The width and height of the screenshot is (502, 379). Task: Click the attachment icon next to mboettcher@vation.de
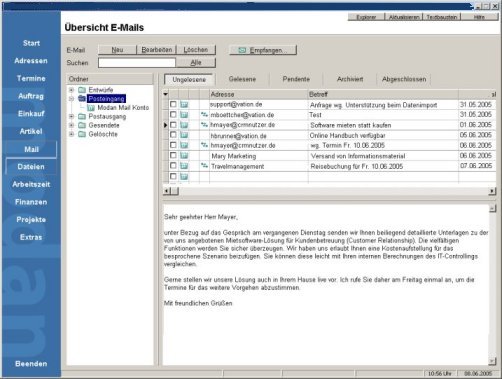tap(204, 115)
